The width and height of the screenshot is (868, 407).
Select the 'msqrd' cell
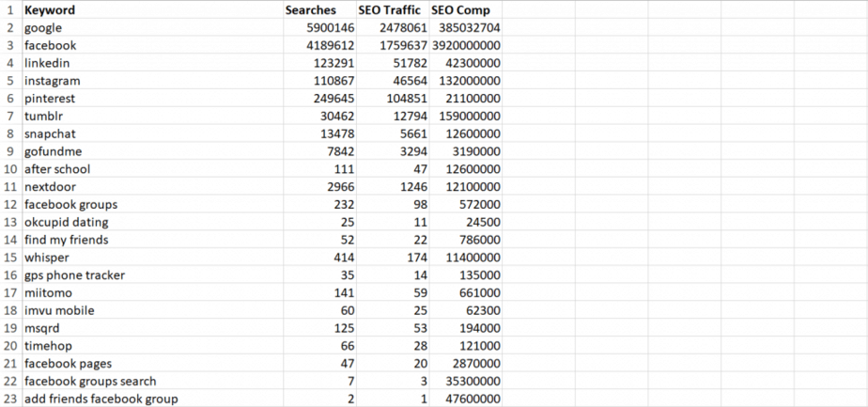point(152,328)
